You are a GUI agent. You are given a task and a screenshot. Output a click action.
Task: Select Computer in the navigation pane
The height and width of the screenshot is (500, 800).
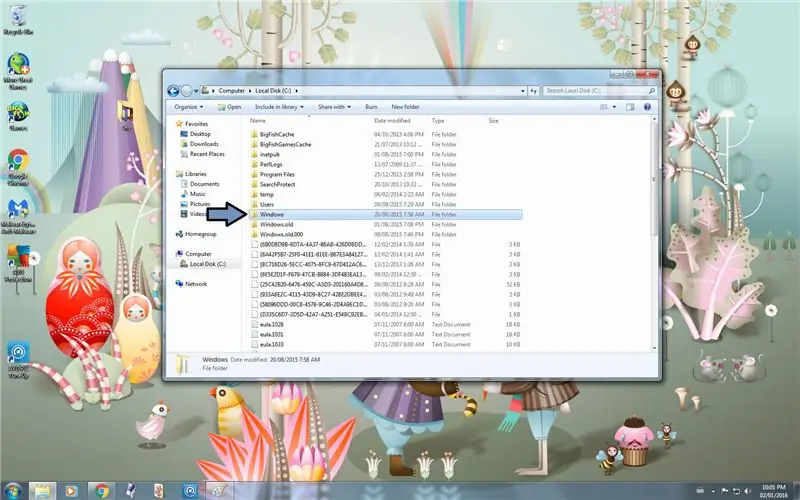tap(193, 254)
